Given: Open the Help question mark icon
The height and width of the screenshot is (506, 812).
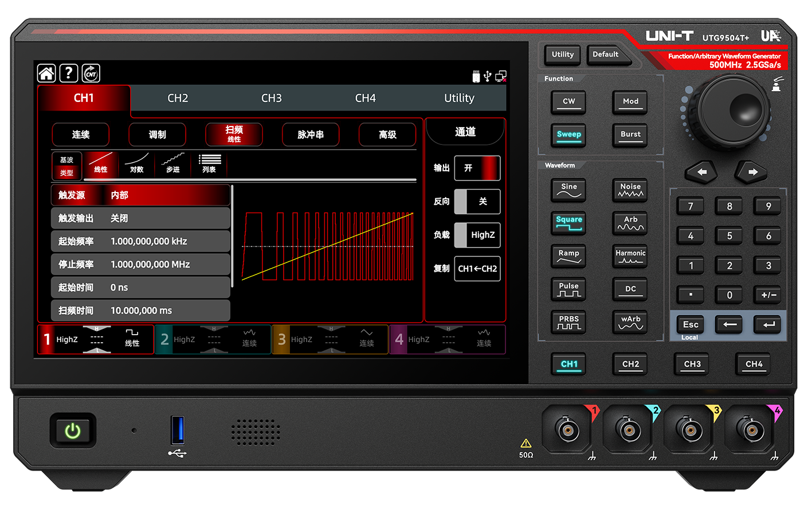Looking at the screenshot, I should (69, 73).
